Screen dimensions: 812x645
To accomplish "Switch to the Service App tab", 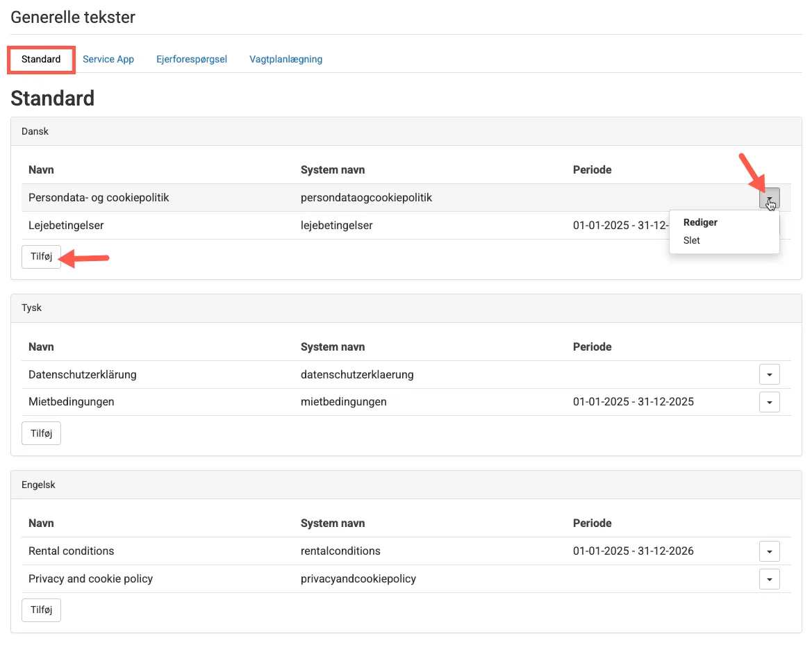I will (108, 59).
